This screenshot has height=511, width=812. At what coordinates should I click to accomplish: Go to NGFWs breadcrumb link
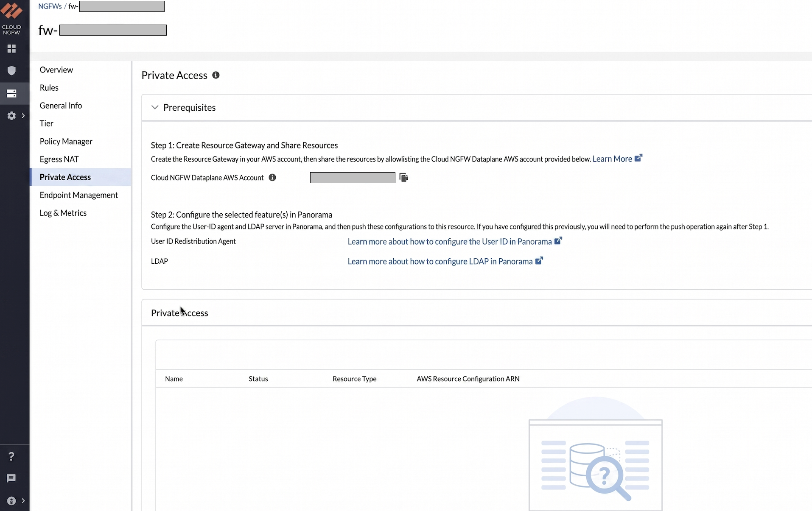50,6
